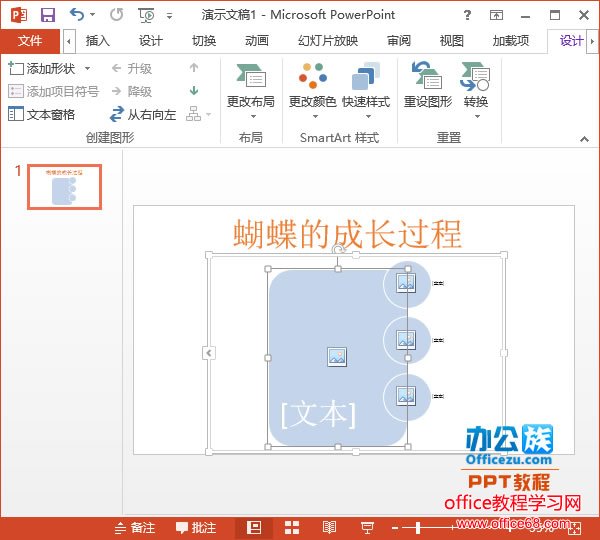600x540 pixels.
Task: Switch to Normal view icon
Action: [x=254, y=528]
